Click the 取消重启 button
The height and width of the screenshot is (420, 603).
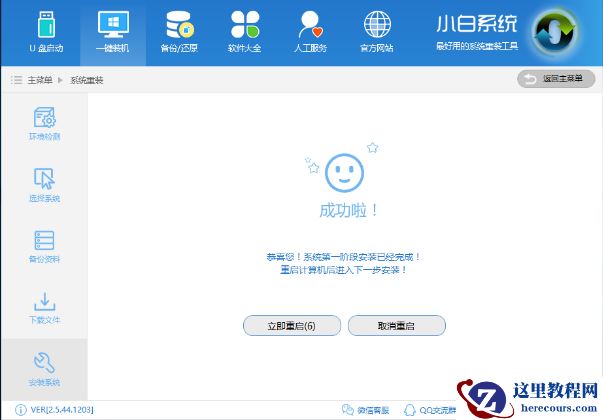click(397, 326)
